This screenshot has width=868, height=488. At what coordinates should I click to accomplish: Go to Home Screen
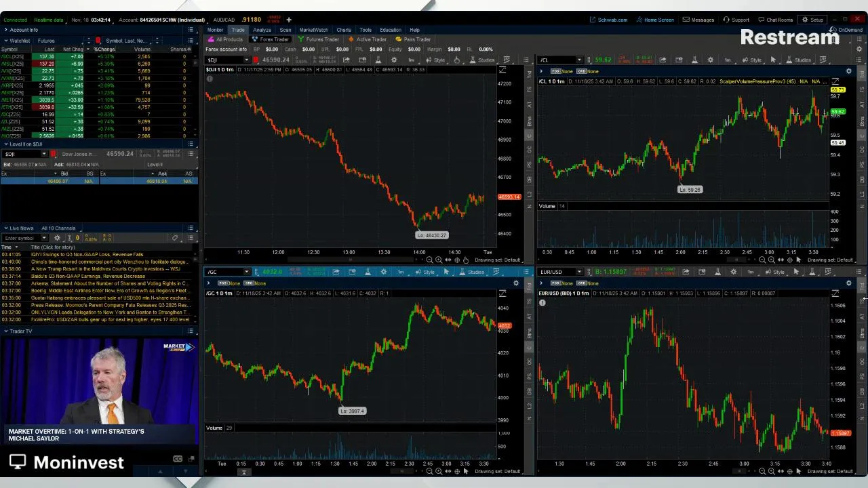[654, 20]
